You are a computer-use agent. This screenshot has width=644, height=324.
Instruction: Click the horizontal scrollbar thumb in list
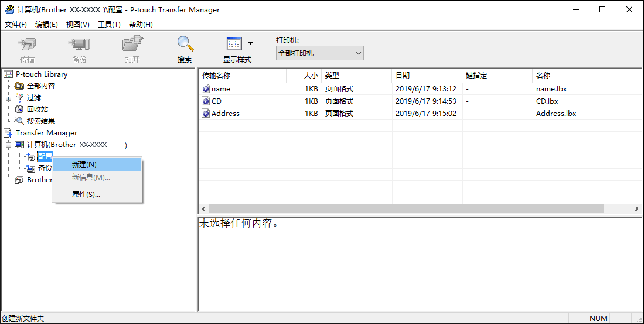point(406,209)
